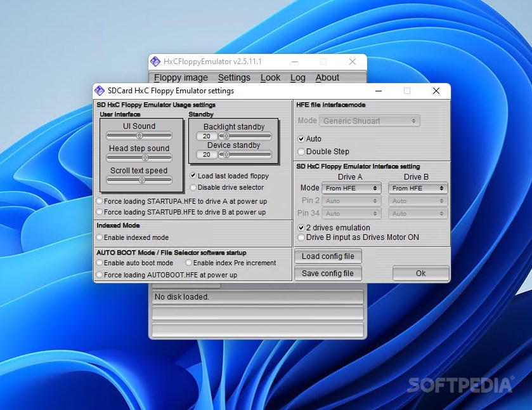Enable Force loading STARTUPB.HFE to drive B

tap(99, 212)
